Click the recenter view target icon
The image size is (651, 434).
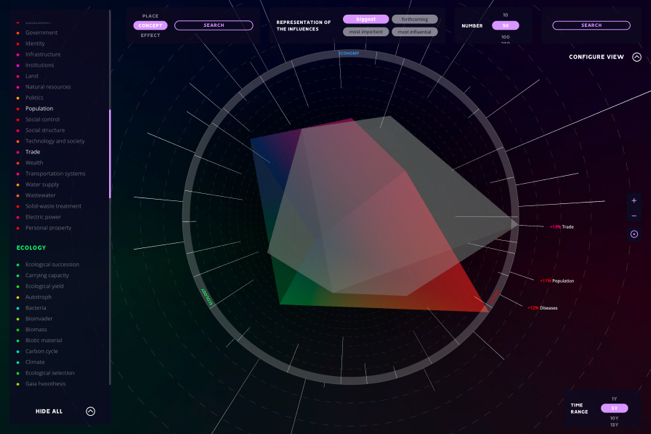634,234
